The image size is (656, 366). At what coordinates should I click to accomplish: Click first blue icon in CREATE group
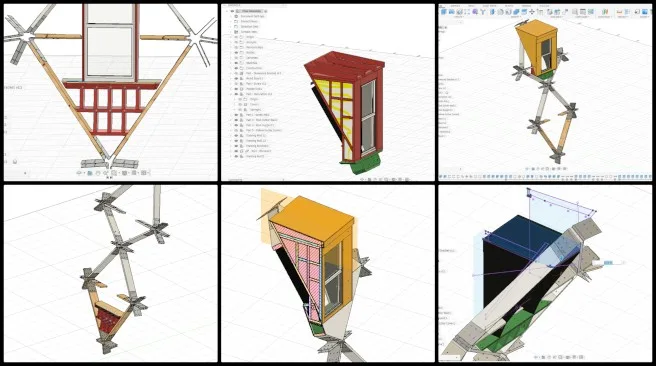point(444,12)
